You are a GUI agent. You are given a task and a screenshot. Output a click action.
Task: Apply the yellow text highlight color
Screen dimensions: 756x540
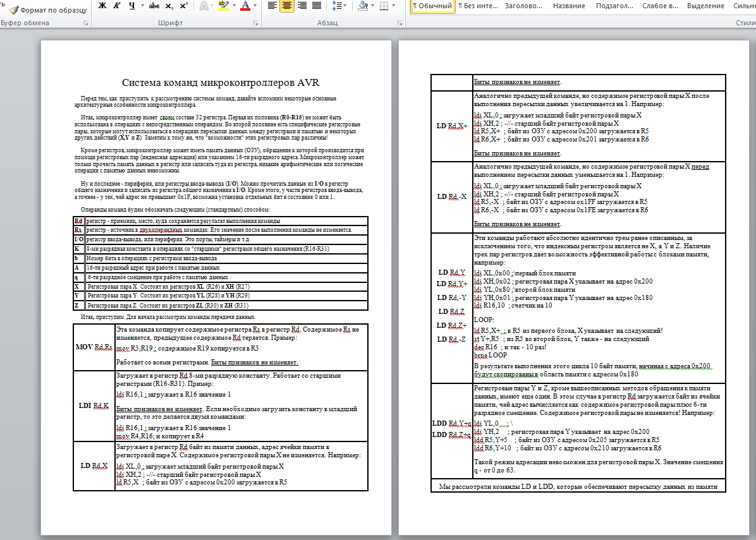point(223,6)
